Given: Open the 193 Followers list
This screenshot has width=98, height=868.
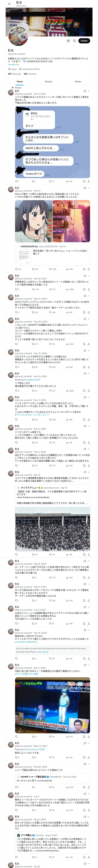Looking at the screenshot, I should pos(30,74).
